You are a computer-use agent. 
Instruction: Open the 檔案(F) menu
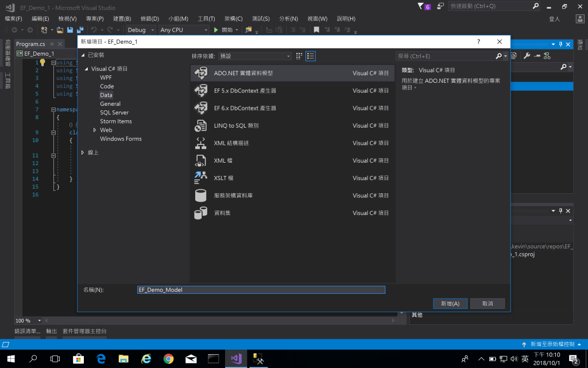(14, 18)
